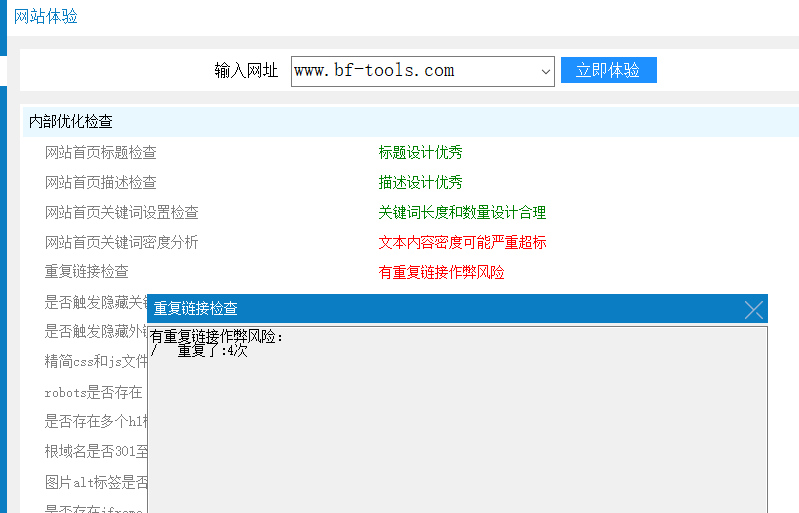799x513 pixels.
Task: Close the 重复链接检查 popup window
Action: (x=753, y=309)
